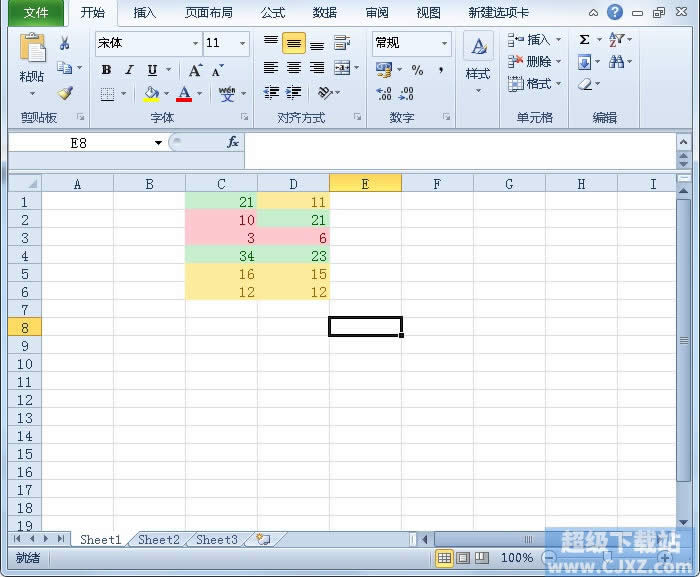Click the text orientation icon
The image size is (700, 577).
click(325, 92)
